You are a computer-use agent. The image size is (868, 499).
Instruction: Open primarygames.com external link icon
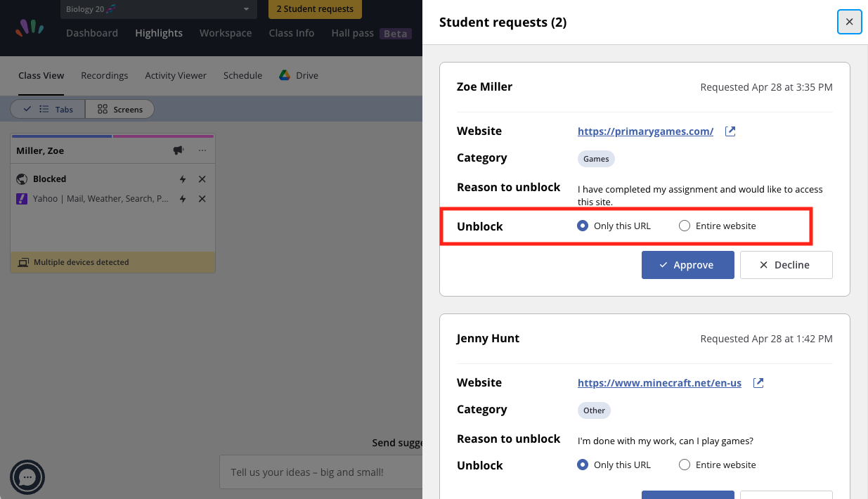point(730,131)
